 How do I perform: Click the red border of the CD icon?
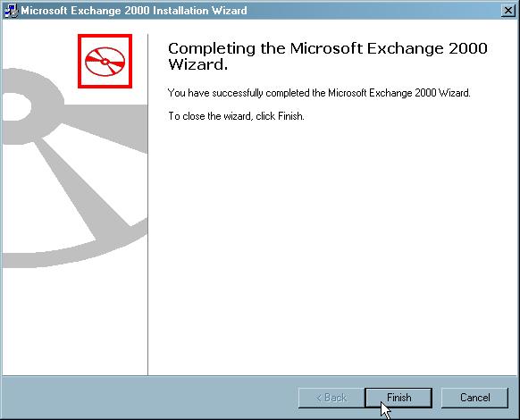[x=105, y=36]
